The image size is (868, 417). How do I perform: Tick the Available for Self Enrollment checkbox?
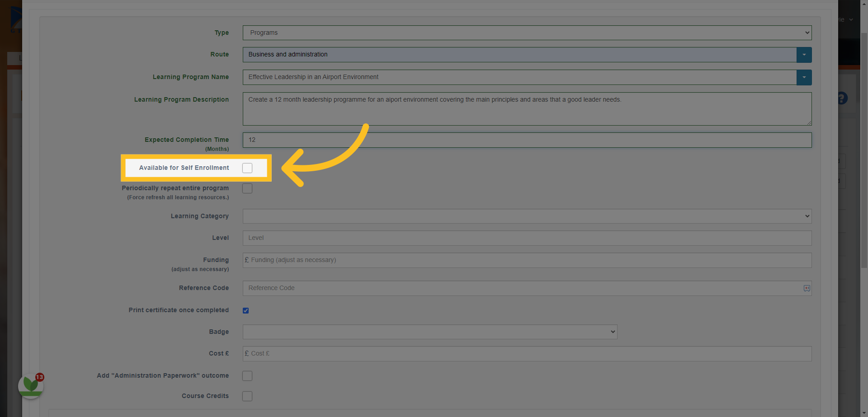(247, 168)
